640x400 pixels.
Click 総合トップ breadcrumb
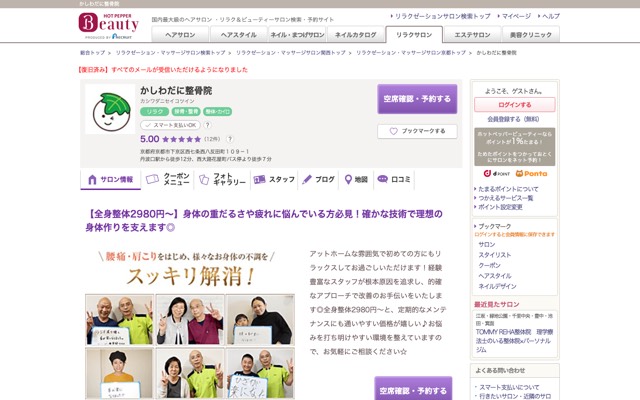(x=93, y=53)
